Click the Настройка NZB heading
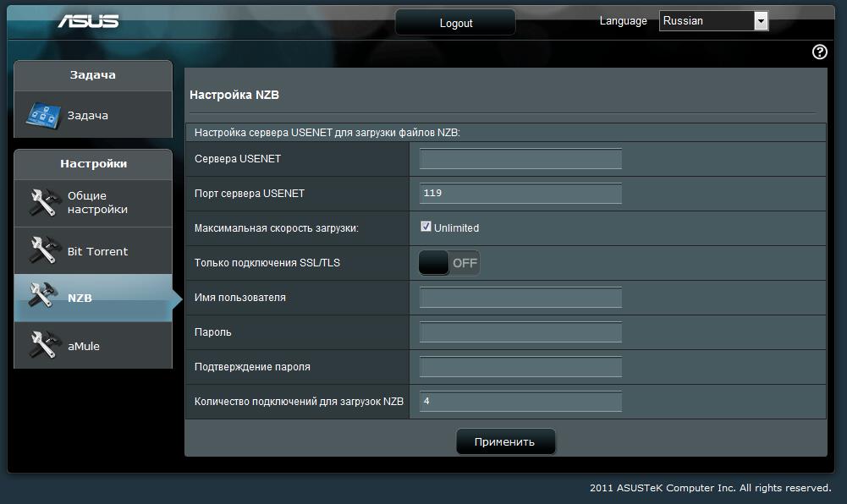The width and height of the screenshot is (847, 504). (x=234, y=95)
